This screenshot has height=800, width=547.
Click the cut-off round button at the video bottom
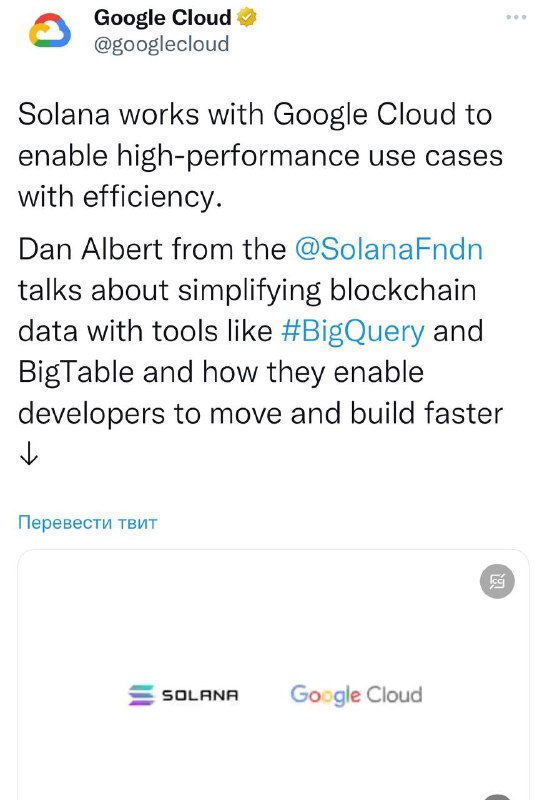tap(497, 797)
